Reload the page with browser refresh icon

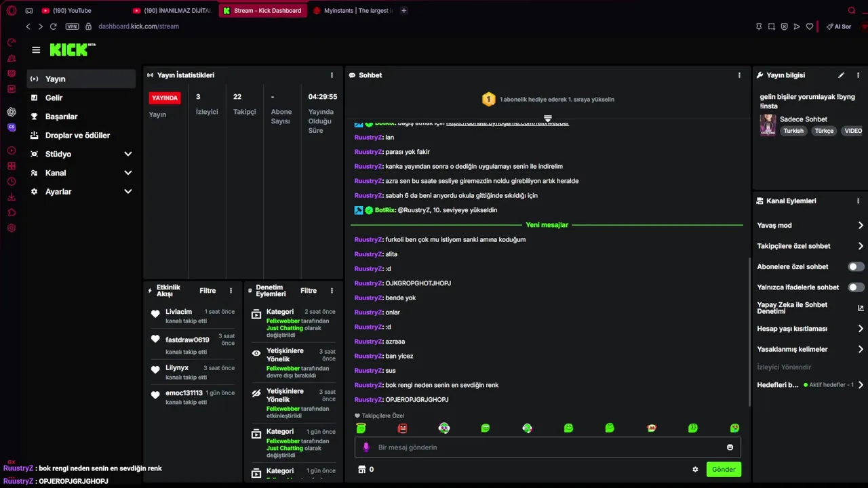53,26
